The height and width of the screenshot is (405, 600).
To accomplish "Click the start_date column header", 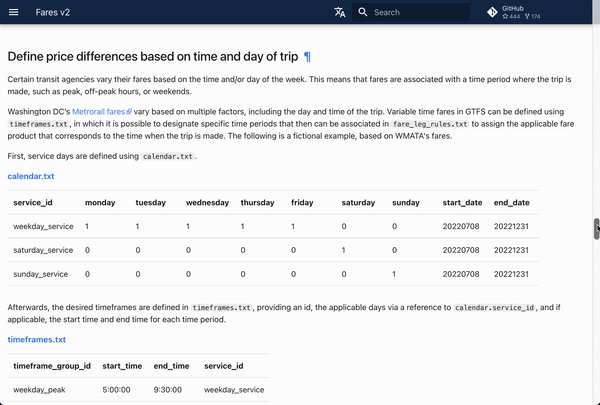I will pos(462,202).
